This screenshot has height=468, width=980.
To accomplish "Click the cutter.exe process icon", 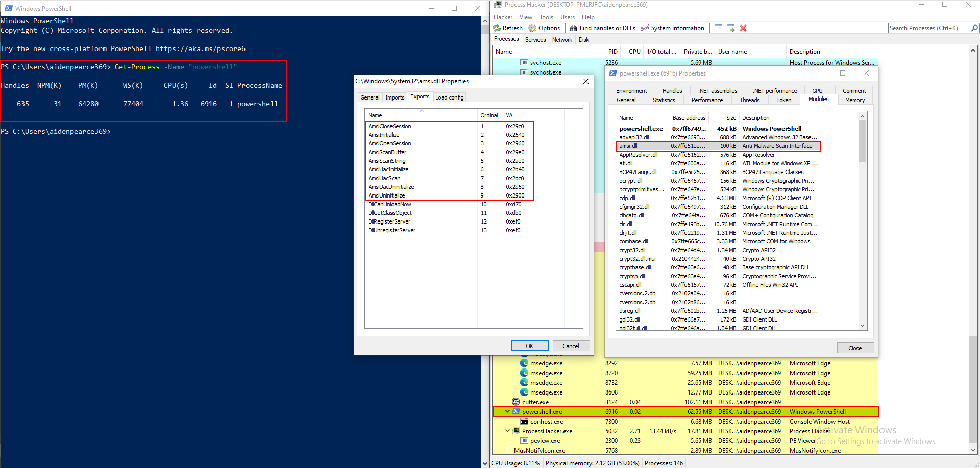I will (516, 402).
